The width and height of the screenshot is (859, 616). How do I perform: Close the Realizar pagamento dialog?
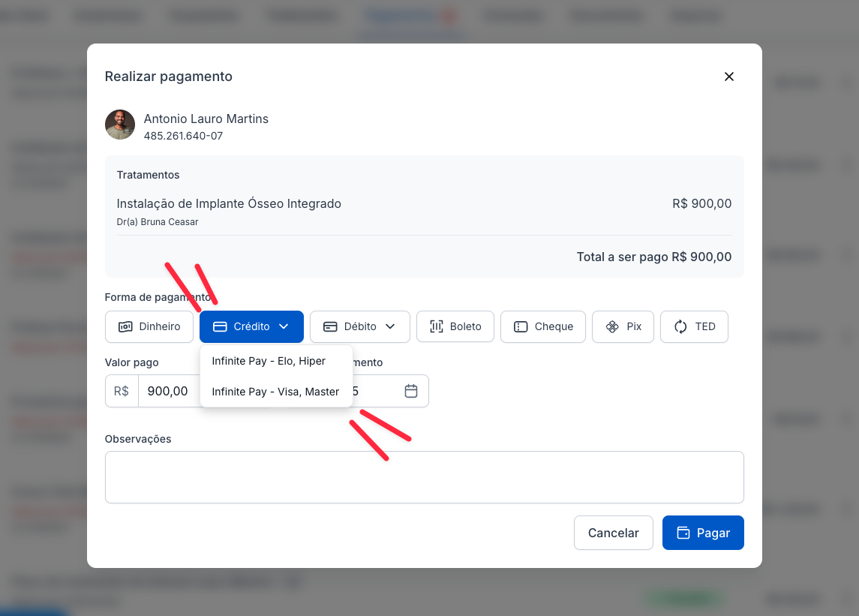(728, 77)
